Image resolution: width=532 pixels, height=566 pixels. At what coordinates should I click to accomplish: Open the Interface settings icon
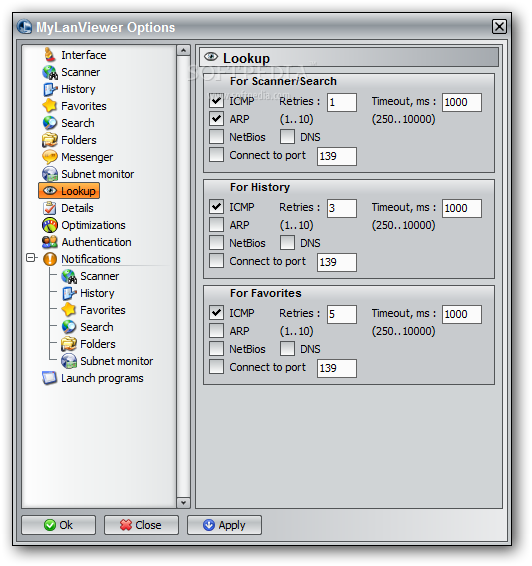(50, 55)
